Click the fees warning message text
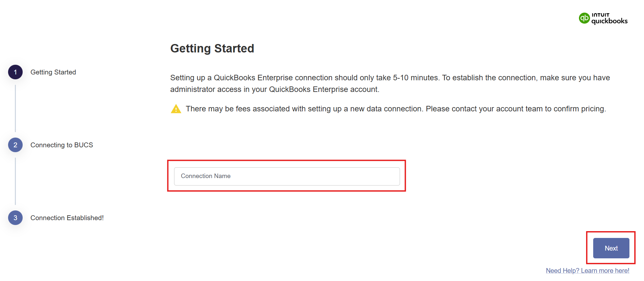This screenshot has width=644, height=281. (x=395, y=109)
